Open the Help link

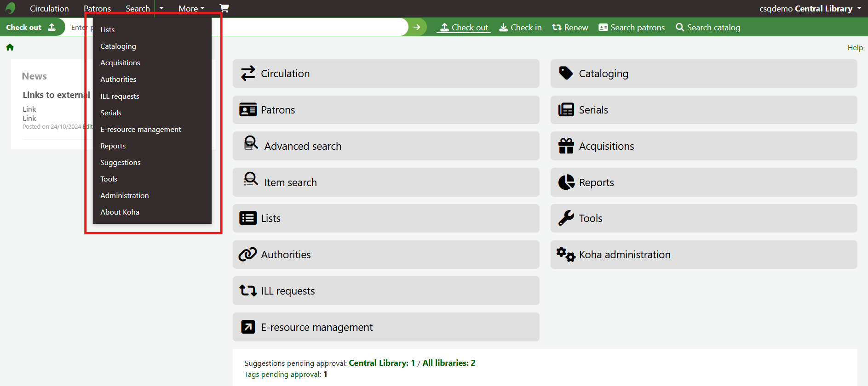pos(855,47)
